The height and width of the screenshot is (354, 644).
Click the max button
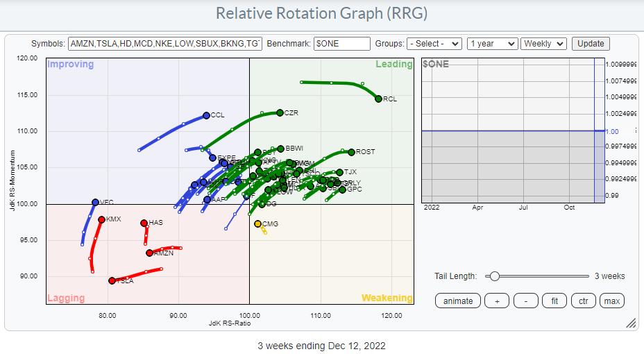pyautogui.click(x=611, y=301)
